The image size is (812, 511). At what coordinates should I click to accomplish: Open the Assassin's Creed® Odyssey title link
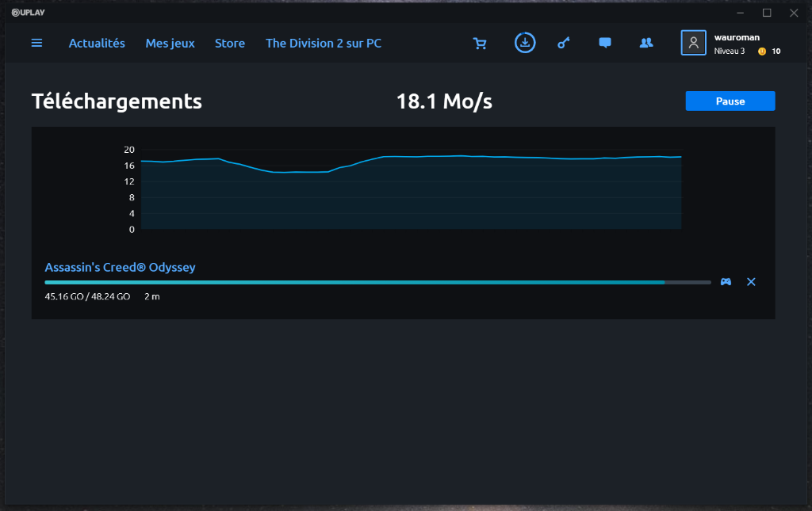coord(120,267)
